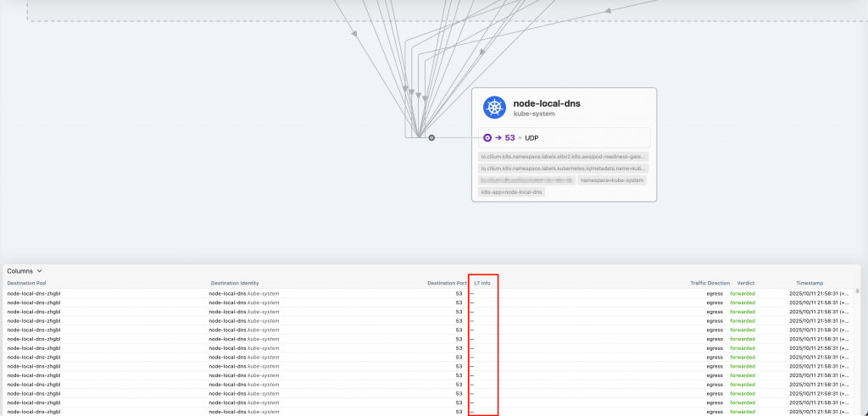Click the node-local-dns card title
Image resolution: width=868 pixels, height=416 pixels.
547,103
